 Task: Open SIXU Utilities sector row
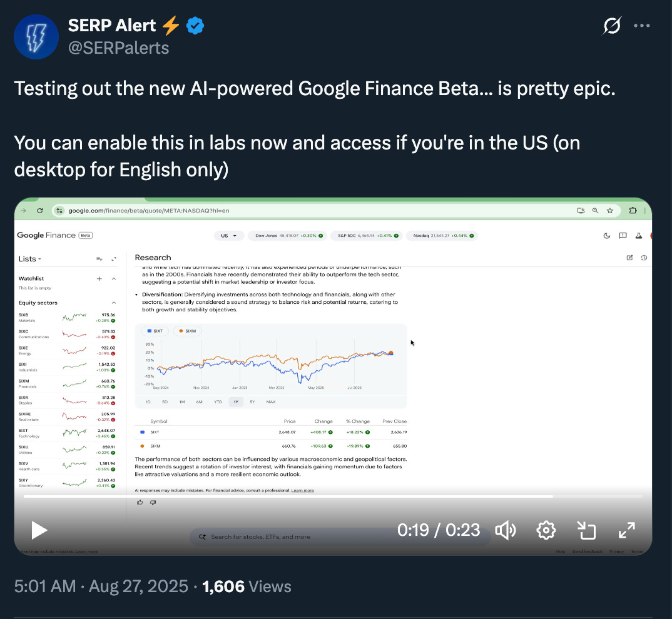pos(67,450)
